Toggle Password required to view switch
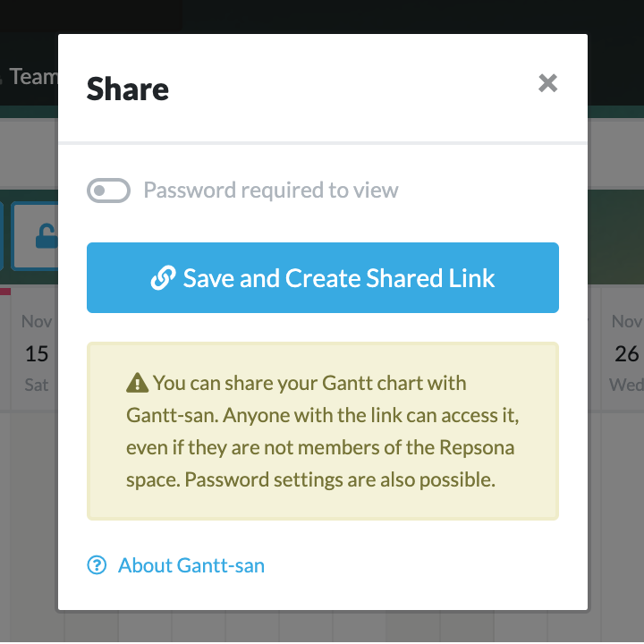 [x=108, y=191]
